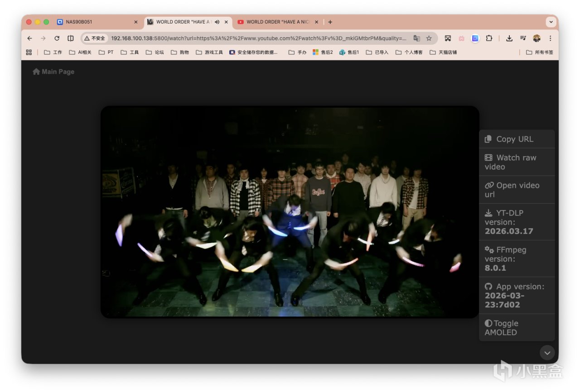Open the translate page icon in address bar
This screenshot has width=580, height=392.
pyautogui.click(x=416, y=38)
